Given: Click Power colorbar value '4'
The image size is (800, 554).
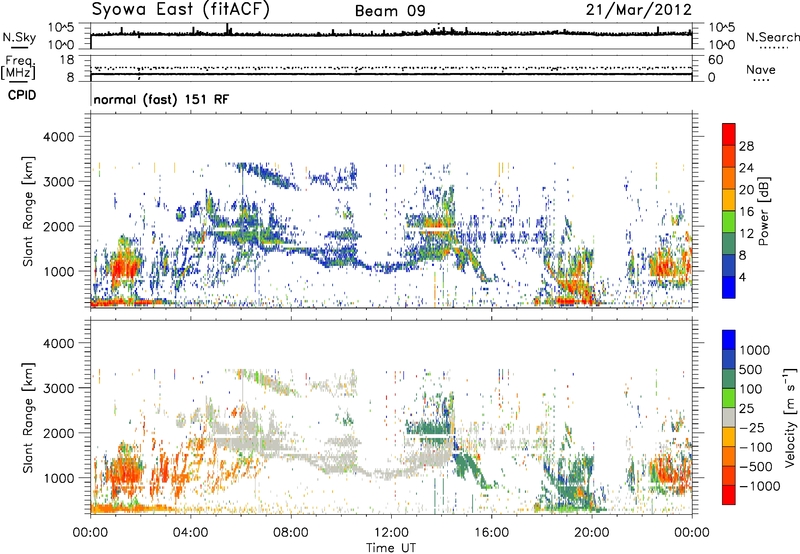Looking at the screenshot, I should [742, 277].
